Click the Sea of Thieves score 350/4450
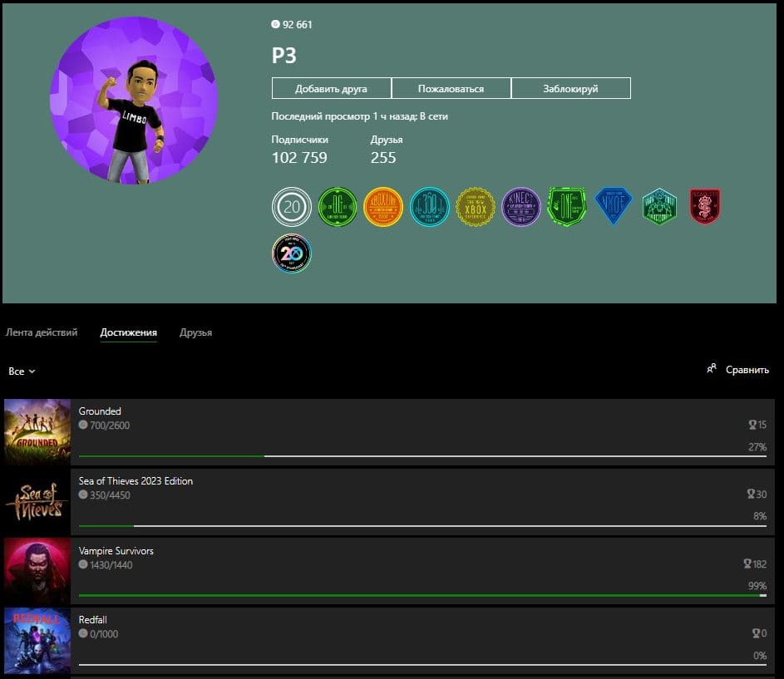Image resolution: width=784 pixels, height=679 pixels. pyautogui.click(x=110, y=495)
